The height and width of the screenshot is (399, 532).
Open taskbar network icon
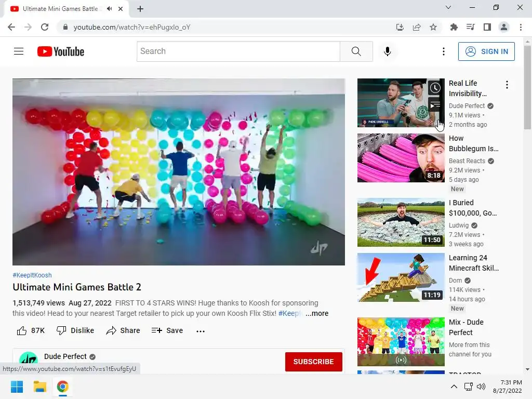[x=469, y=387]
